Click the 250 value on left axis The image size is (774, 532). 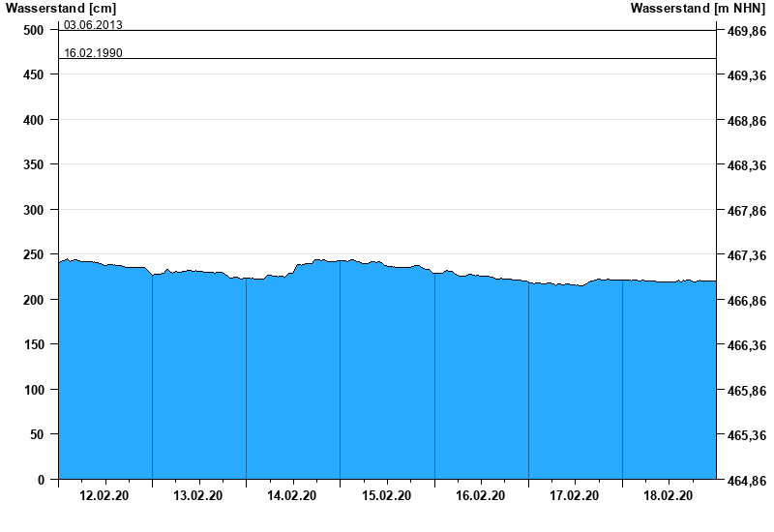(x=34, y=255)
